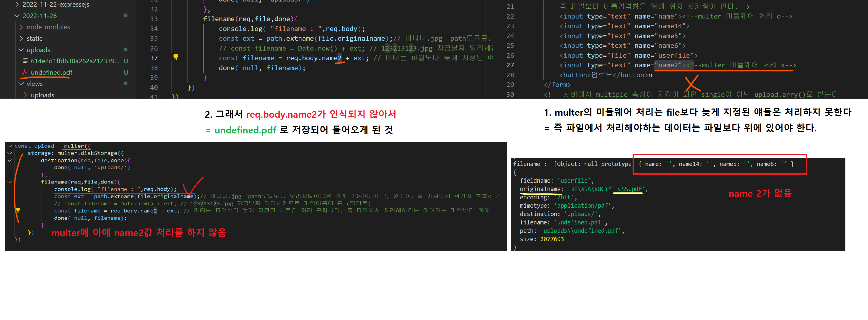
Task: Fold the storage: multer.diskStorage block
Action: pos(10,153)
